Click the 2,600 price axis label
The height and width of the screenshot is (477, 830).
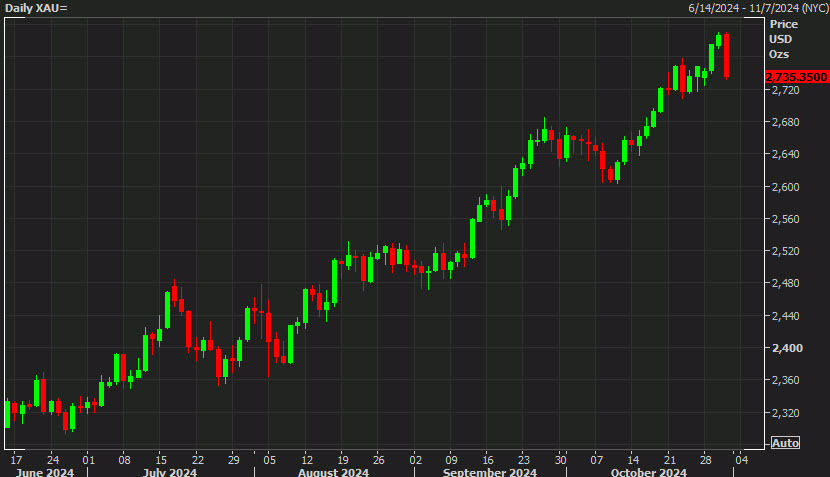coord(786,187)
